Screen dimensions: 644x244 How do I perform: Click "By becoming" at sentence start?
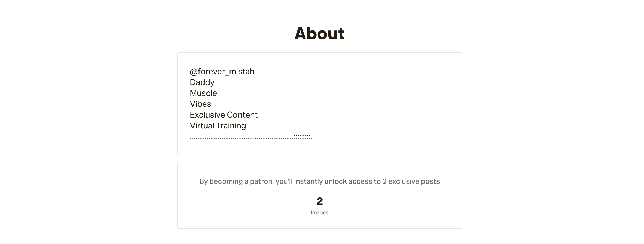click(221, 181)
